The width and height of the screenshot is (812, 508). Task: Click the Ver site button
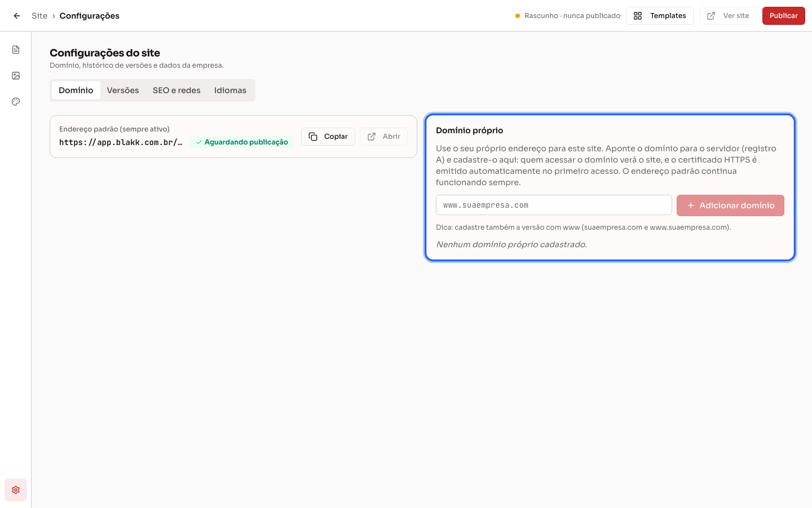[728, 16]
